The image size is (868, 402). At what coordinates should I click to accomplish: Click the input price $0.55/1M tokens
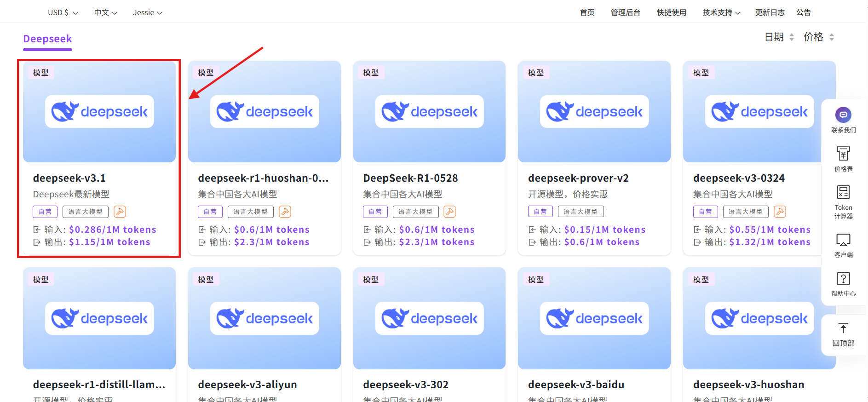pyautogui.click(x=770, y=230)
